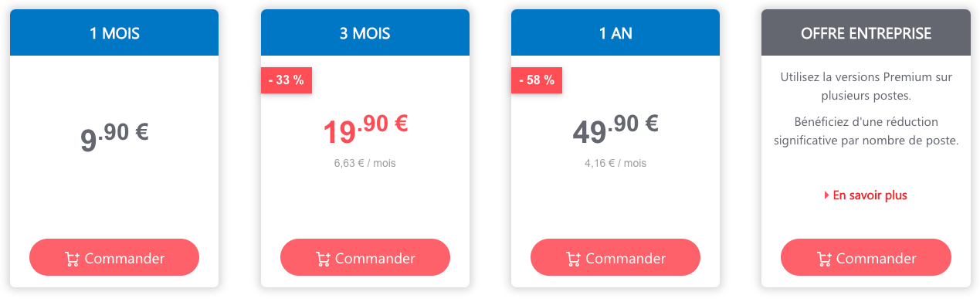The height and width of the screenshot is (302, 980).
Task: Order the 1 MOIS plan with Commander
Action: pyautogui.click(x=114, y=258)
